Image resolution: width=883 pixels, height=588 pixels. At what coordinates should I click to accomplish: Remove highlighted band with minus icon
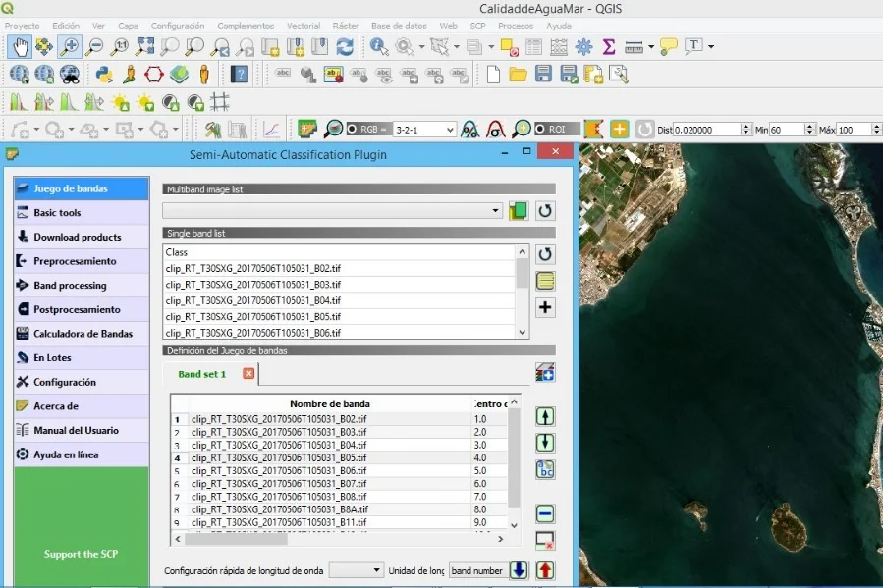[x=544, y=513]
